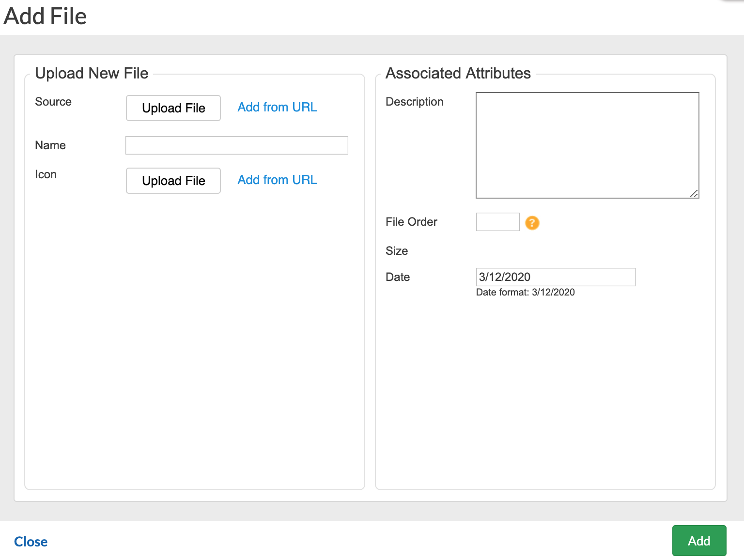
Task: Click the Source Upload File button
Action: click(173, 108)
